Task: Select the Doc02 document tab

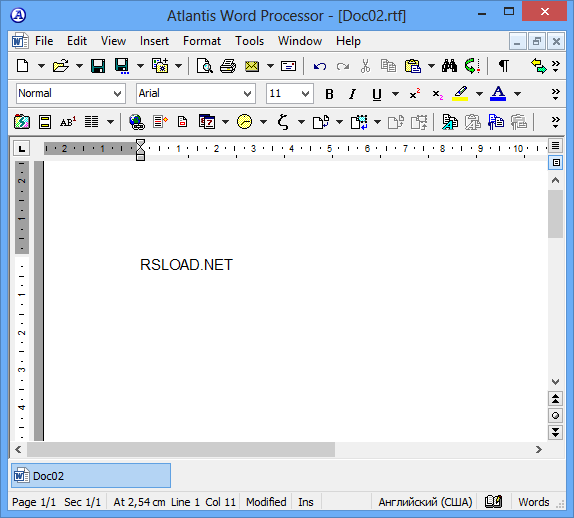Action: coord(91,476)
